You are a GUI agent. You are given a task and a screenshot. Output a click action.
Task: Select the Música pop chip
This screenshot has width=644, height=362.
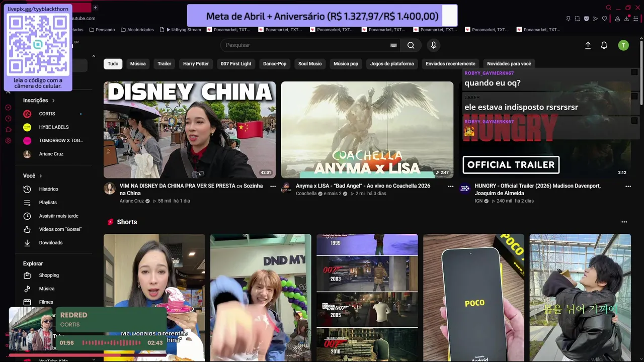coord(346,64)
